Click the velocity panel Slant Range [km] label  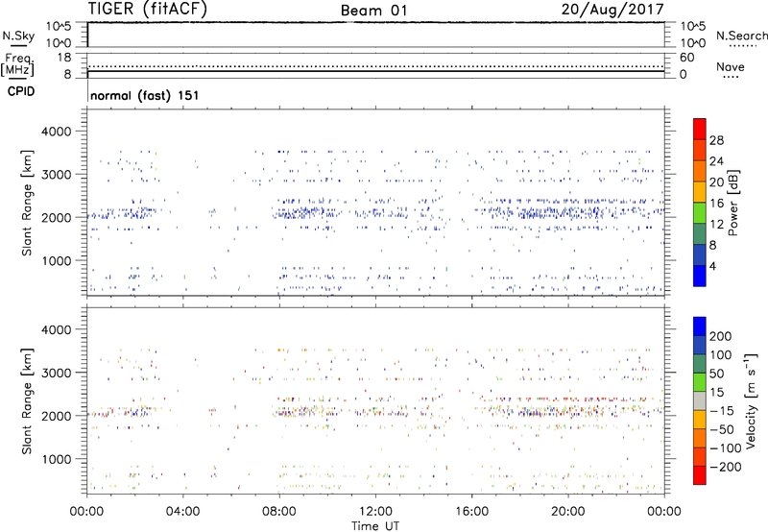click(x=27, y=401)
